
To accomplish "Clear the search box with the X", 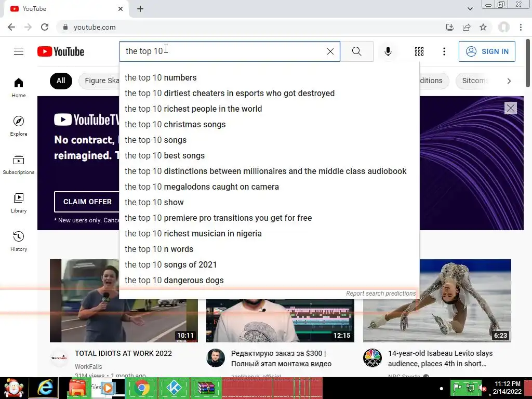I will 330,51.
